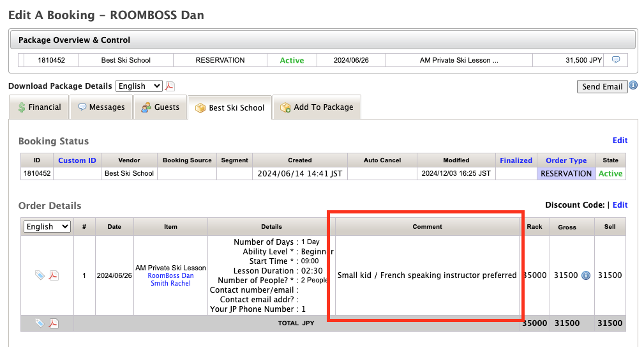Click the Order Type column header link
Viewport: 644px width, 347px height.
tap(566, 160)
